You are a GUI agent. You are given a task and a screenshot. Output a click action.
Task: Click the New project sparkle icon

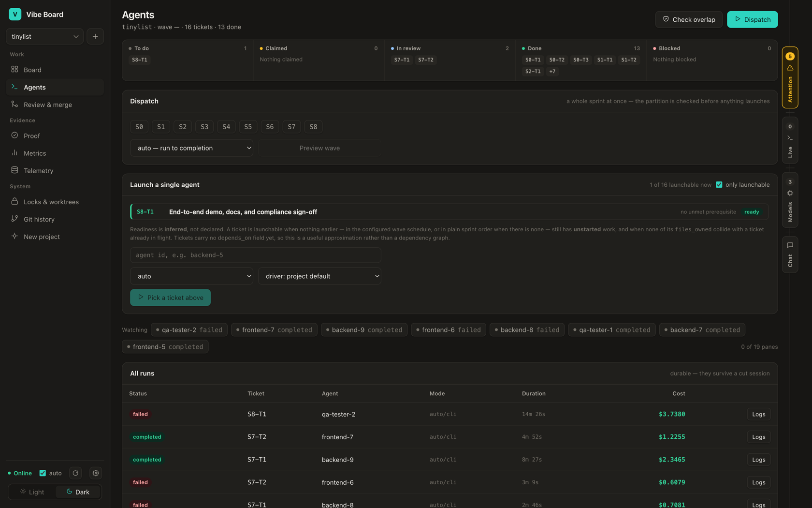(14, 236)
